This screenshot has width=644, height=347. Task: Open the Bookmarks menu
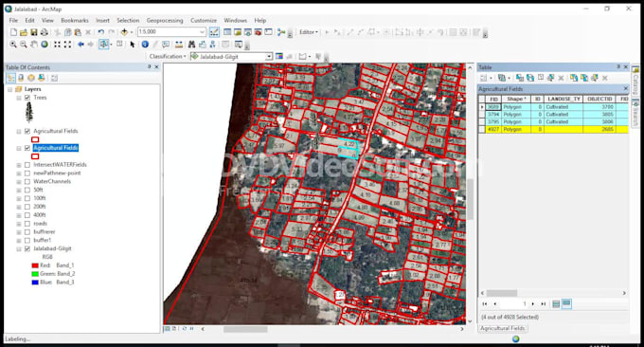click(x=74, y=20)
